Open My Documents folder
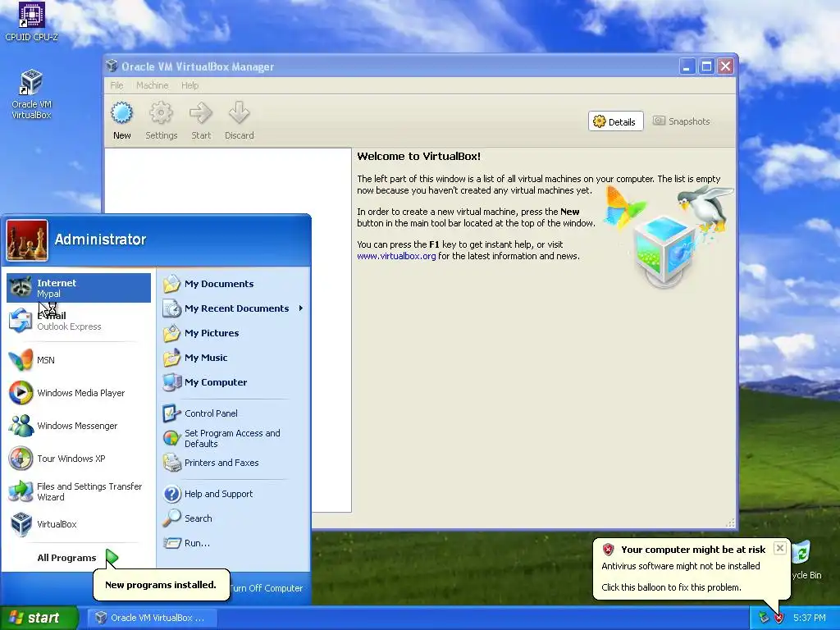840x630 pixels. point(234,283)
